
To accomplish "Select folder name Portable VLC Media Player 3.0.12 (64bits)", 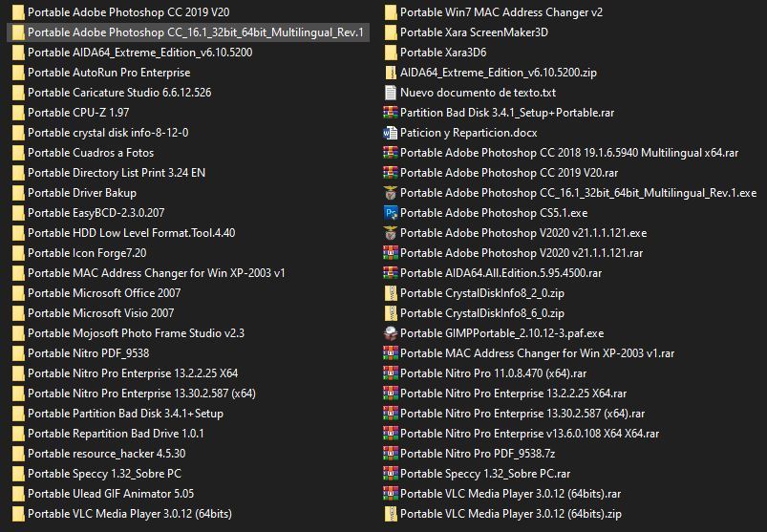I will click(130, 514).
